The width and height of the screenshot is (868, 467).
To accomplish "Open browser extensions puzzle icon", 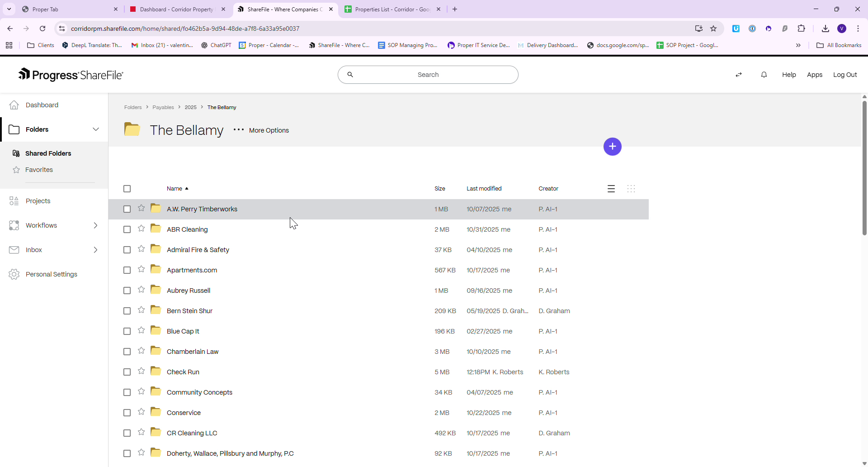I will [801, 29].
